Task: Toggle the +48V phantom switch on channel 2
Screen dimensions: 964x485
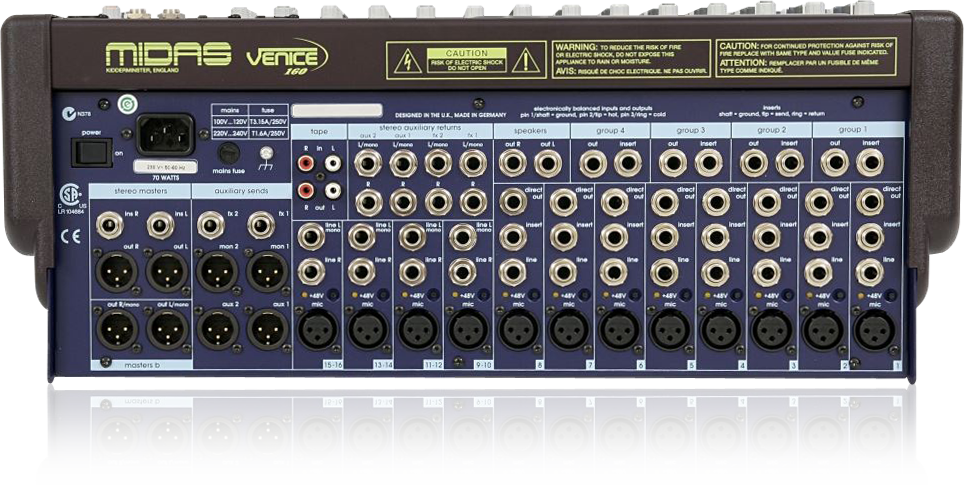Action: [x=839, y=295]
